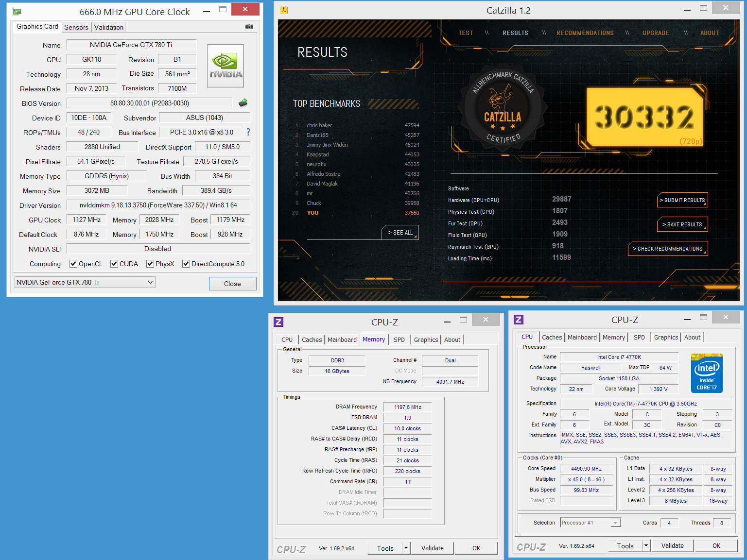Click the CPU-Z Memory window title icon
The width and height of the screenshot is (747, 560).
click(278, 322)
